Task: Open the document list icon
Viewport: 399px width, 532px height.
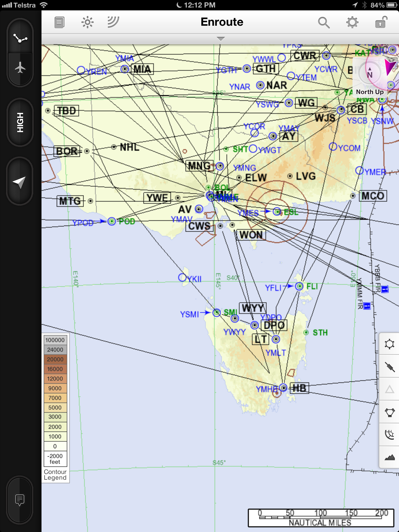Action: click(x=59, y=22)
